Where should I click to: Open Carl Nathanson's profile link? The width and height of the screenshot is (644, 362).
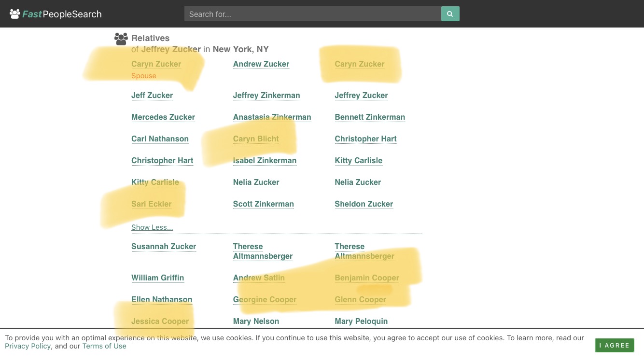point(160,139)
